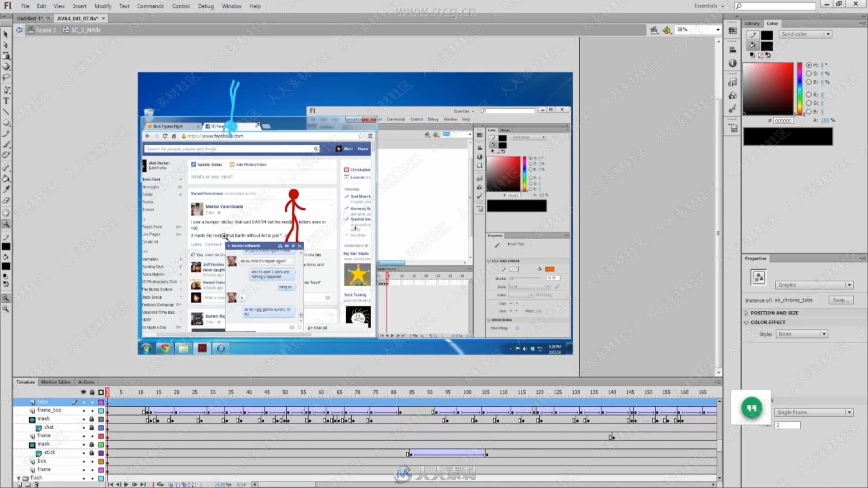This screenshot has height=488, width=868.
Task: Switch to the Motion Editor tab
Action: [x=56, y=382]
